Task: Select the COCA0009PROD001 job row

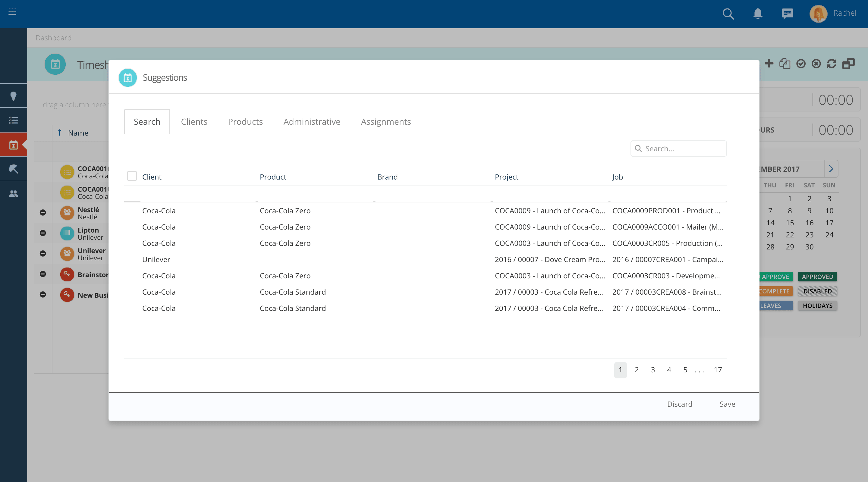Action: click(x=425, y=211)
